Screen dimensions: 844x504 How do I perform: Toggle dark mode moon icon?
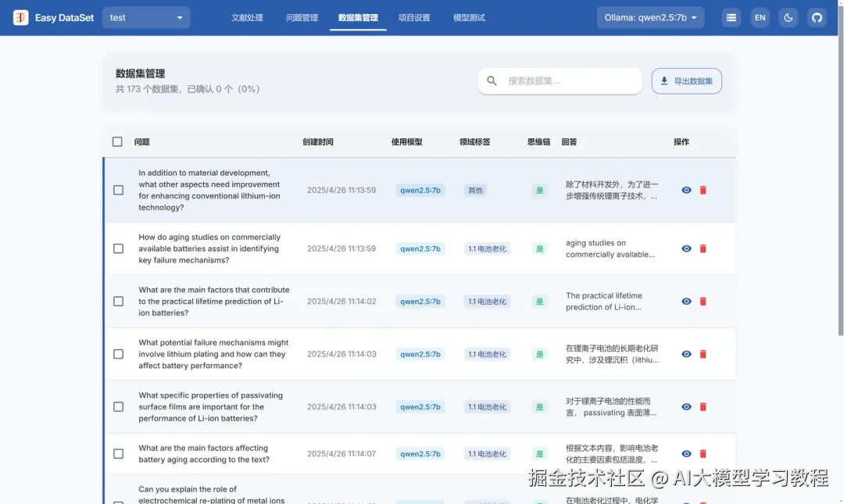point(788,18)
